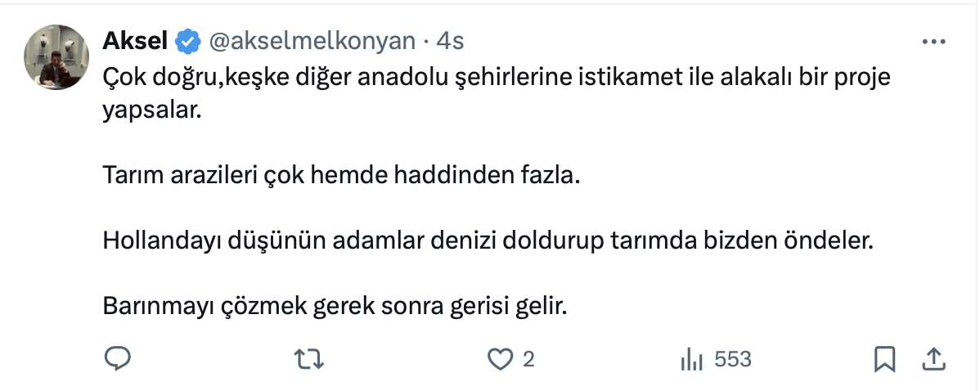
Task: Click the word "yapsalar." in the tweet
Action: click(x=151, y=110)
